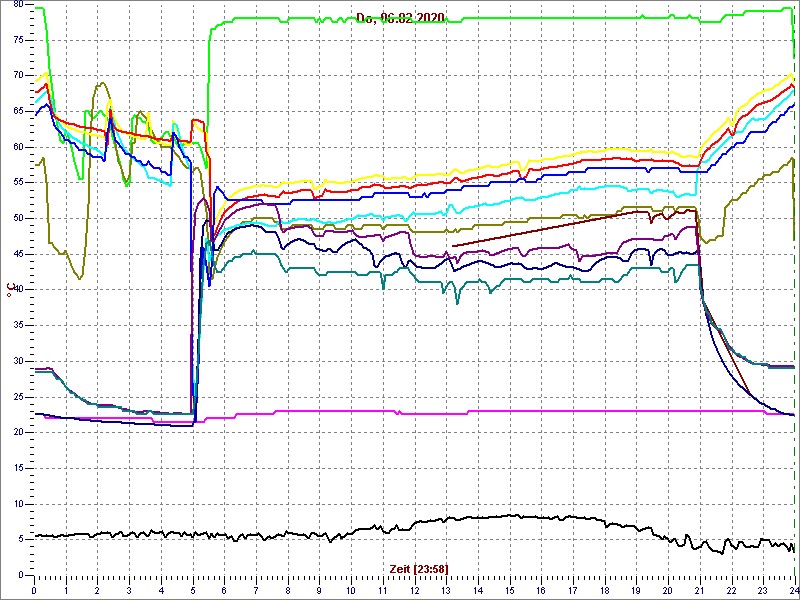Screen dimensions: 800x600
Task: Click the 65 value on temperature axis
Action: pyautogui.click(x=20, y=111)
